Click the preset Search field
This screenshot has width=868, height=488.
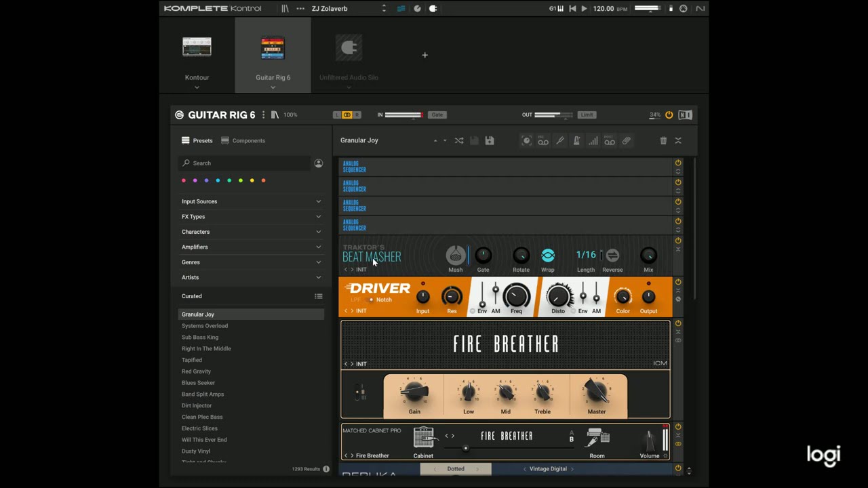244,163
